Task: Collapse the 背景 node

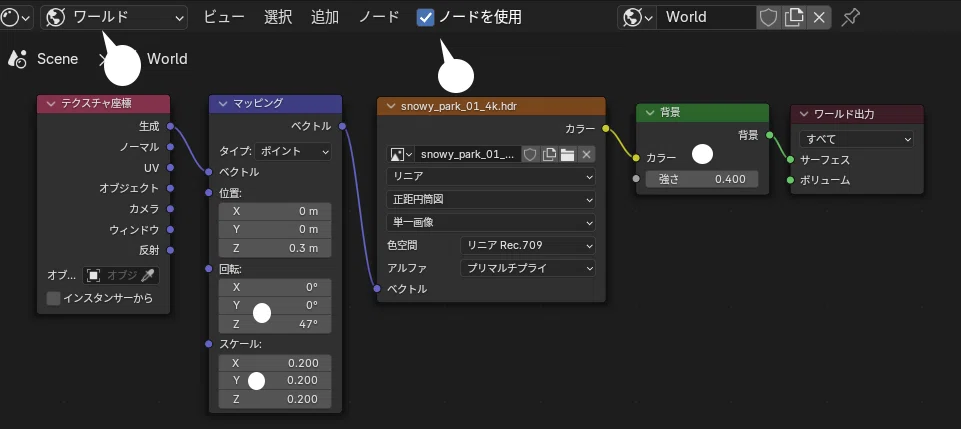Action: 649,113
